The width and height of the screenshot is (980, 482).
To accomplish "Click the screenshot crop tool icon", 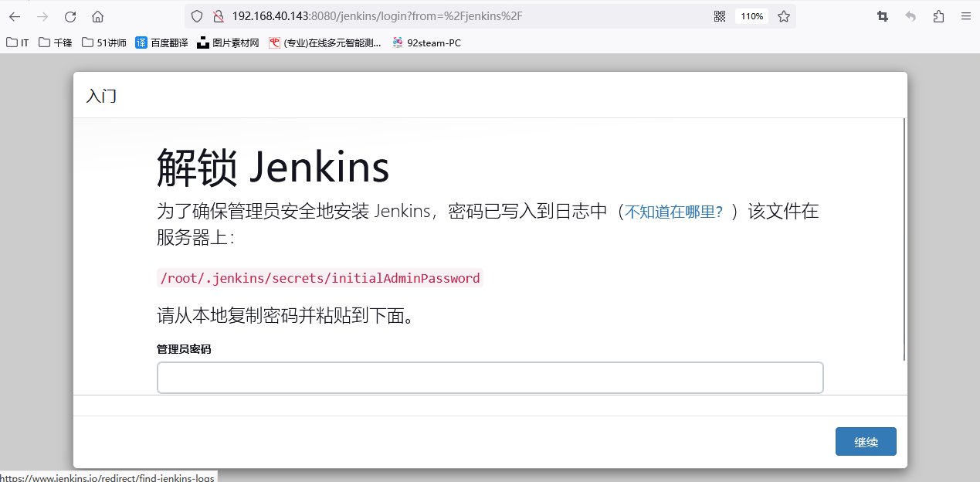I will click(883, 16).
